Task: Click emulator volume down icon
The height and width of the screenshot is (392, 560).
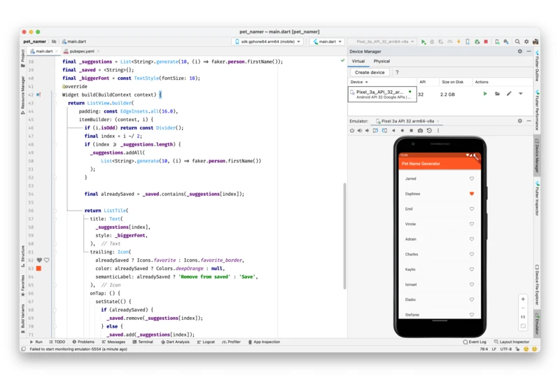Action: 367,131
